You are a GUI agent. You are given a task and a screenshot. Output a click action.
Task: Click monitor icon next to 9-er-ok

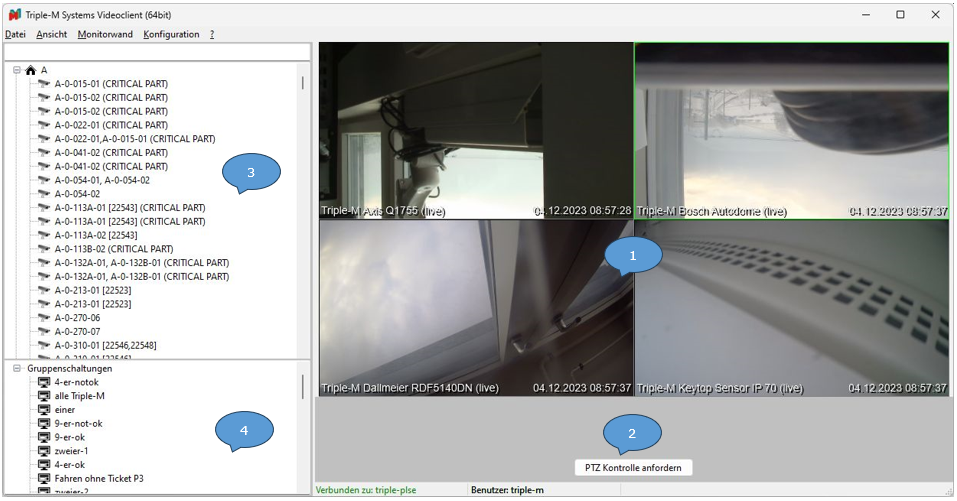coord(44,437)
